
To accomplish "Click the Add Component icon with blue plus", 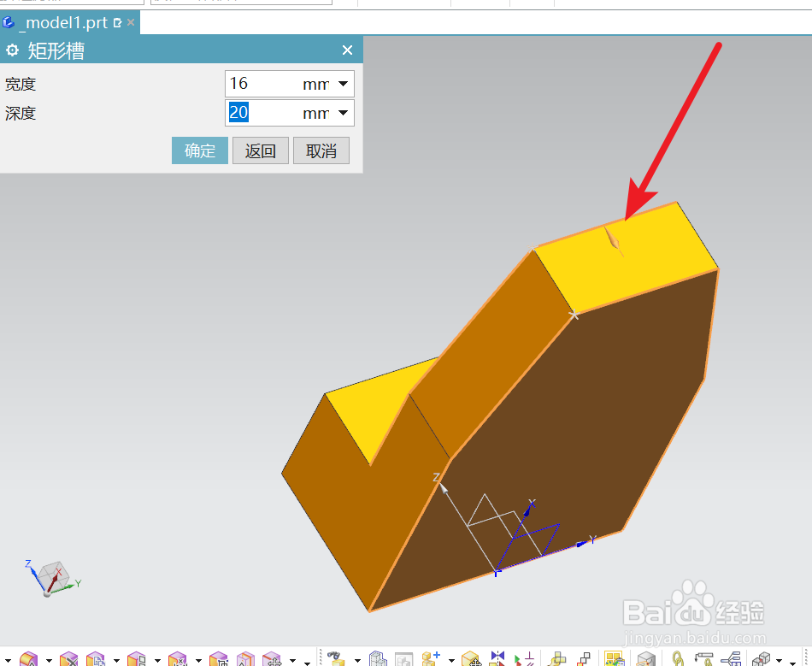I will point(431,659).
